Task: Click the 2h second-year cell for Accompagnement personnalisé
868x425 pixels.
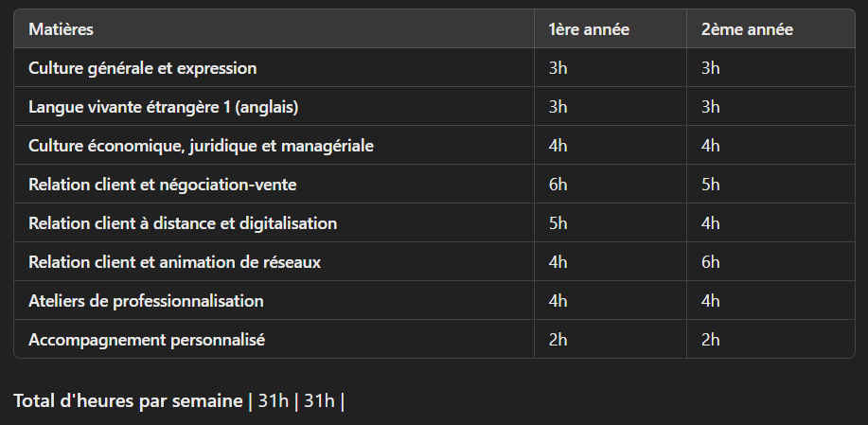Action: tap(711, 340)
